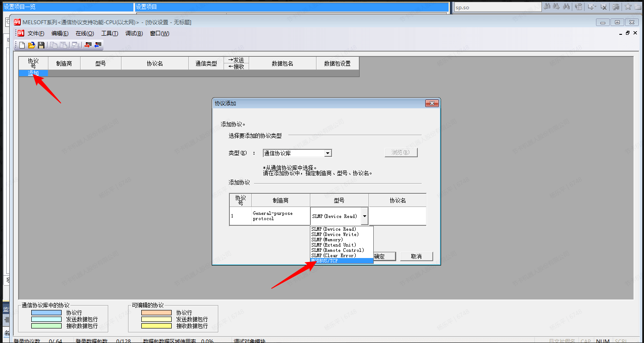
Task: Click the Write to module red arrow icon
Action: coord(88,45)
